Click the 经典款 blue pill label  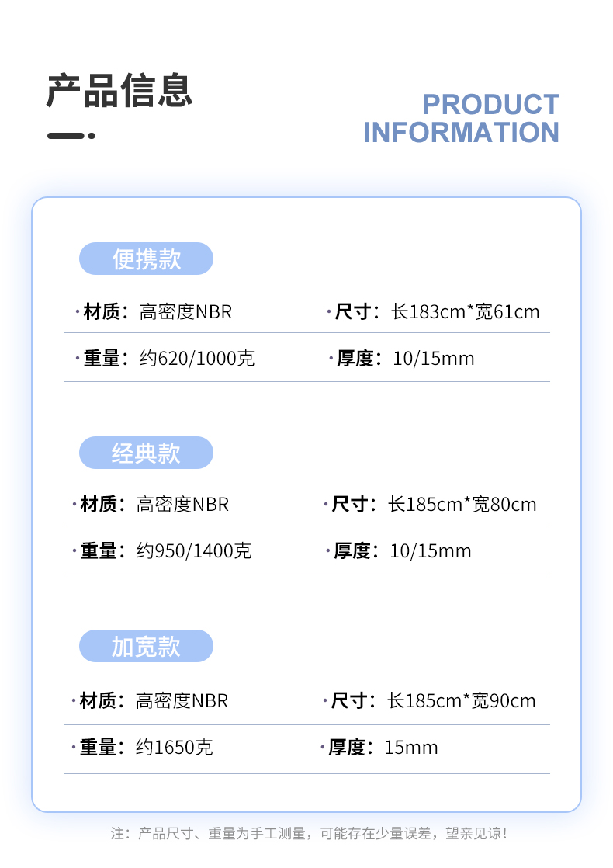(x=146, y=453)
